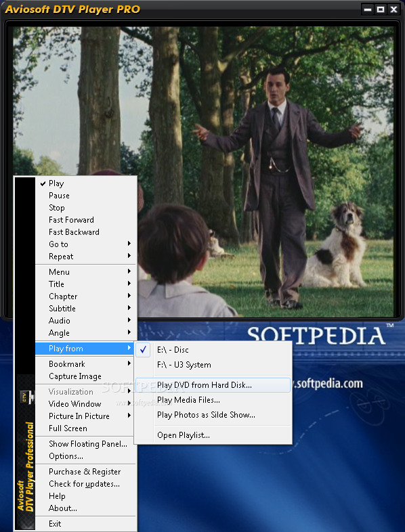Expand the Subtitle submenu
This screenshot has width=405, height=532.
85,309
